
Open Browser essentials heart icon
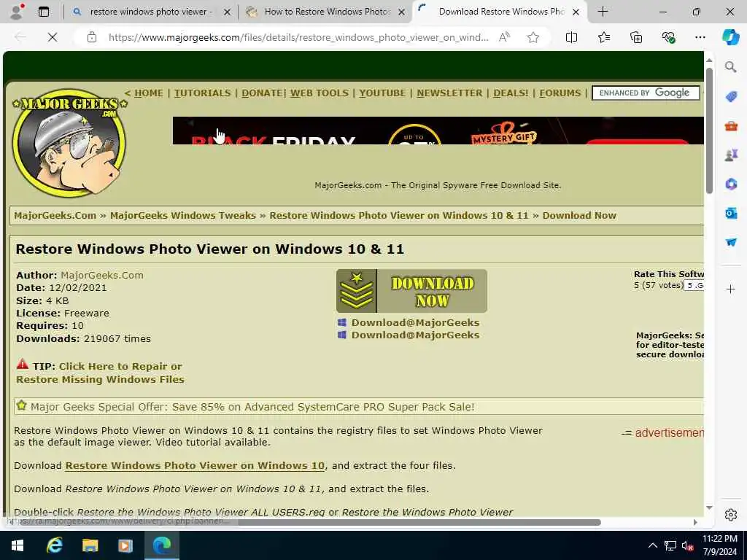click(x=668, y=37)
